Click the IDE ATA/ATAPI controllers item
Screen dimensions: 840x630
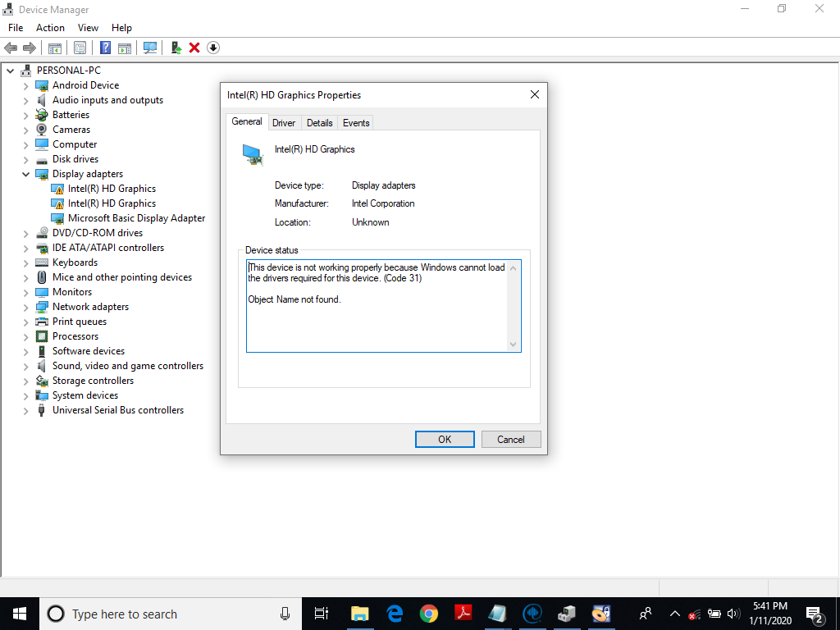point(108,248)
